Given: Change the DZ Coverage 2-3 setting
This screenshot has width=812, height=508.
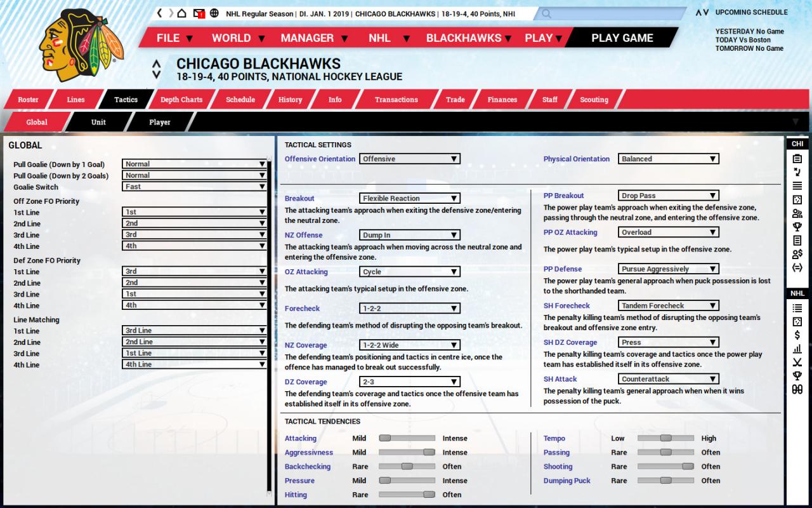Looking at the screenshot, I should click(410, 381).
